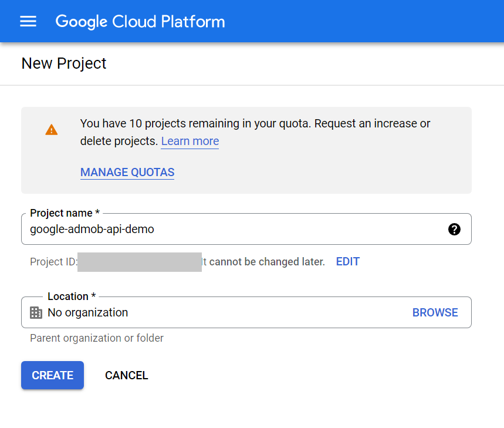The height and width of the screenshot is (428, 504).
Task: Open the Learn more link
Action: [x=190, y=141]
